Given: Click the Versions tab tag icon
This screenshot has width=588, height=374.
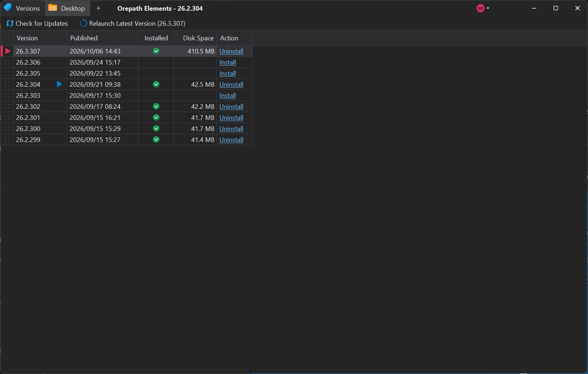Looking at the screenshot, I should tap(8, 7).
